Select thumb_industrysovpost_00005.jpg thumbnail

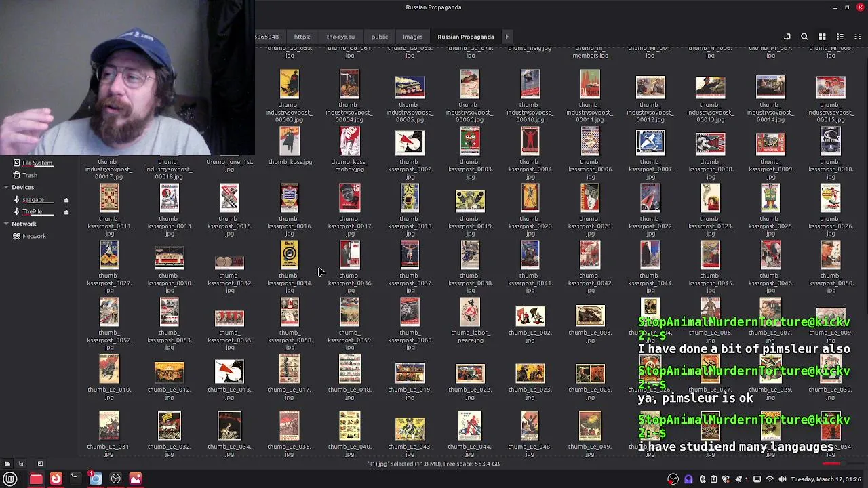point(410,87)
